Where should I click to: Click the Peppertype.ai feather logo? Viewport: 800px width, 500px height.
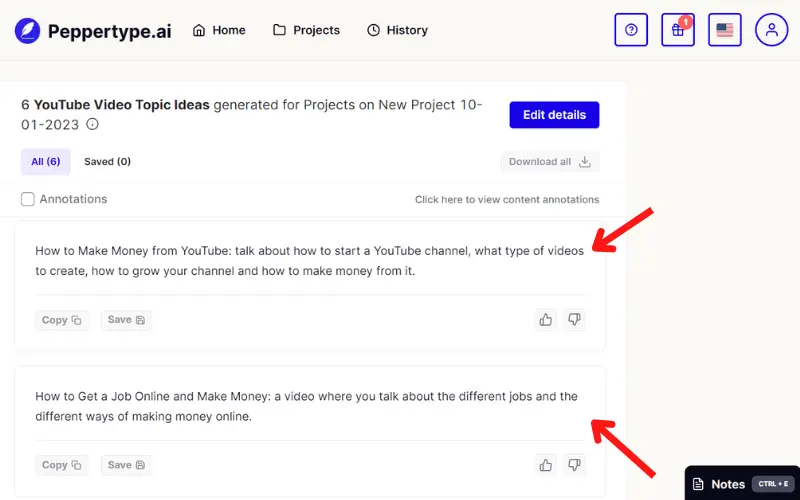tap(27, 31)
